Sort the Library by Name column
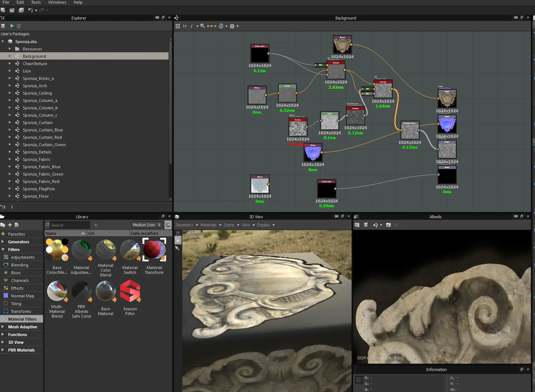This screenshot has height=392, width=535. point(66,233)
